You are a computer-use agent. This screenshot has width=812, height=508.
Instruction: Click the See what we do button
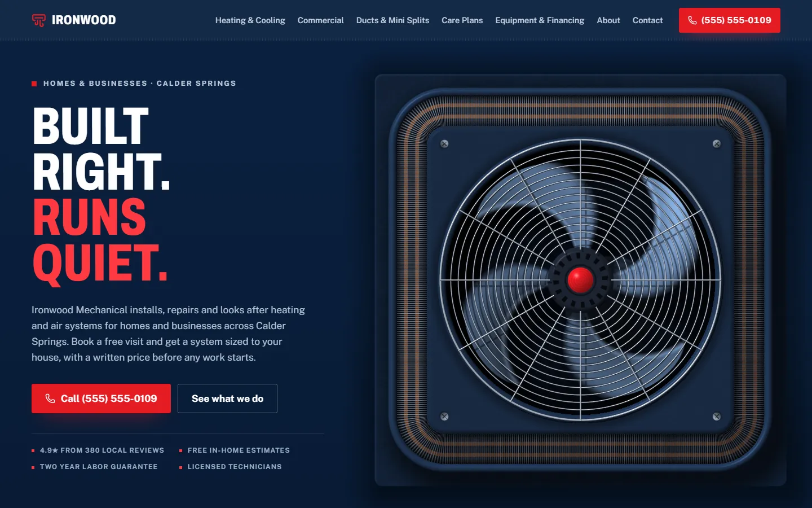click(227, 398)
